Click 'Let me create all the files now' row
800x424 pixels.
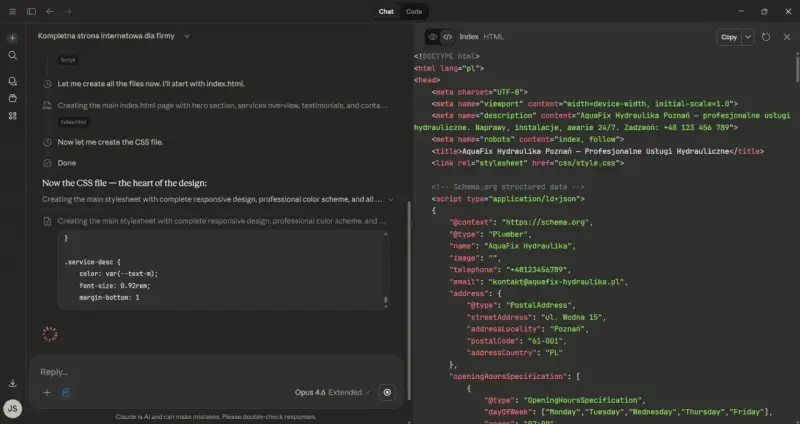(x=151, y=84)
